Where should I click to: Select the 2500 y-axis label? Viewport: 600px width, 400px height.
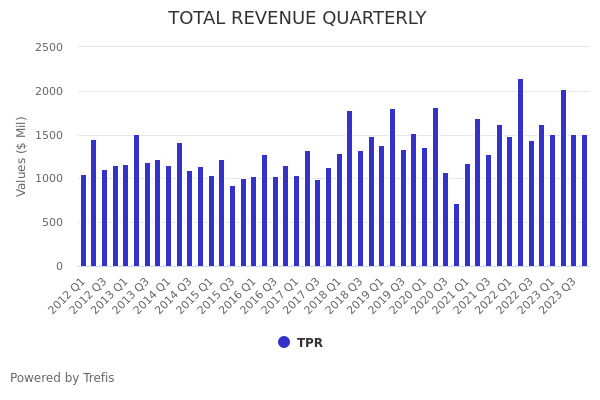point(49,47)
